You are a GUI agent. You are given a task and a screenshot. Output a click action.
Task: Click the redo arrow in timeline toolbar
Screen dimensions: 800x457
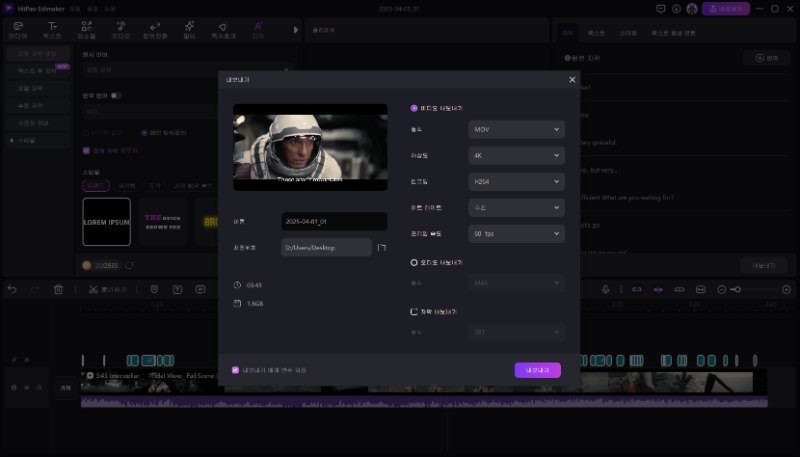click(34, 289)
